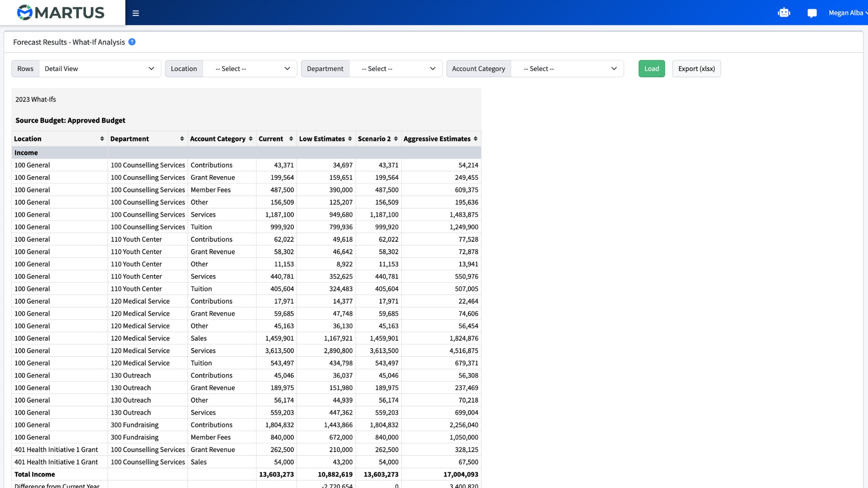The image size is (868, 488).
Task: Open the Rows Detail View dropdown
Action: coord(100,69)
